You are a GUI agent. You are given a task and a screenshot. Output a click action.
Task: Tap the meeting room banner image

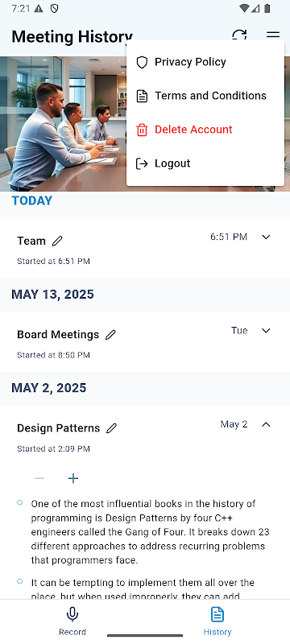click(64, 124)
